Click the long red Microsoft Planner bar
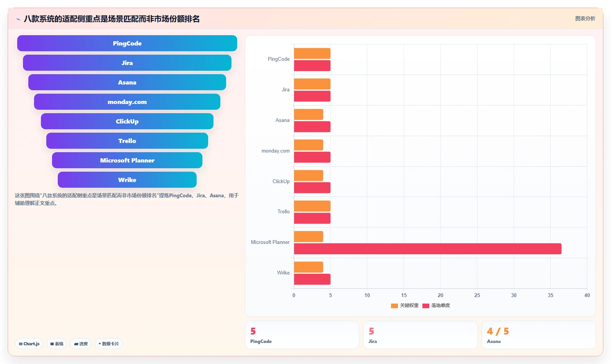Image resolution: width=611 pixels, height=364 pixels. click(x=427, y=249)
